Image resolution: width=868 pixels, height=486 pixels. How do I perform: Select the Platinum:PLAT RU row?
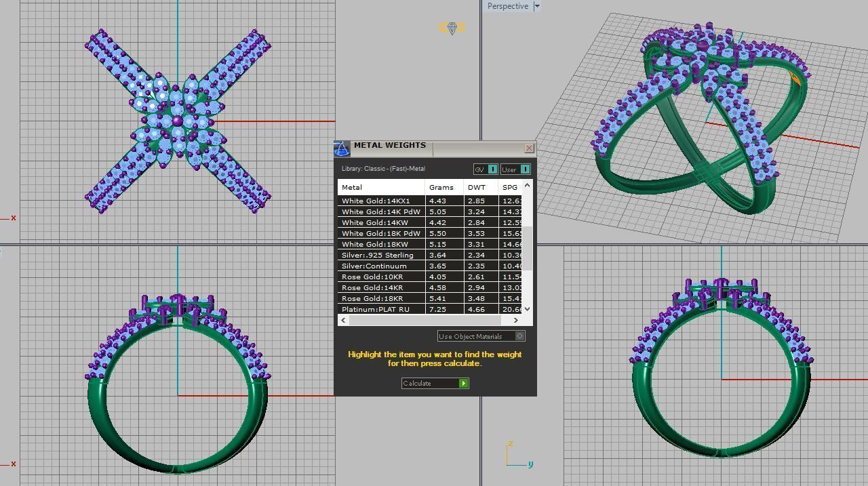click(430, 309)
